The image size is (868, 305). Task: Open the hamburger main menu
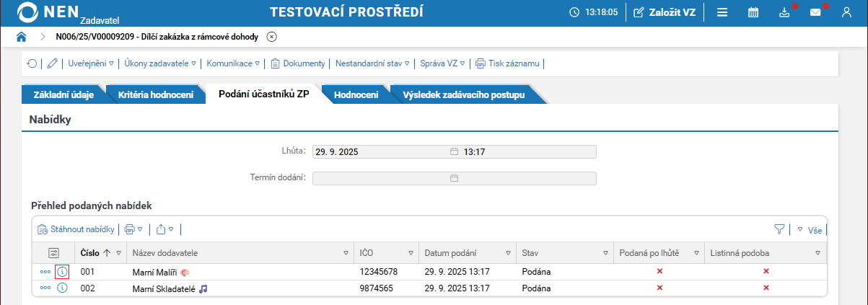pos(722,12)
